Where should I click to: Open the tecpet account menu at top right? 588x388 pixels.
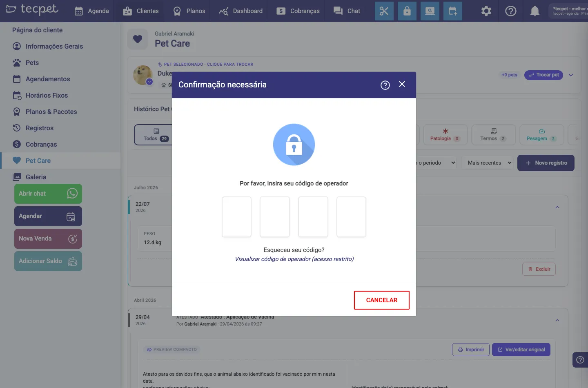point(569,11)
